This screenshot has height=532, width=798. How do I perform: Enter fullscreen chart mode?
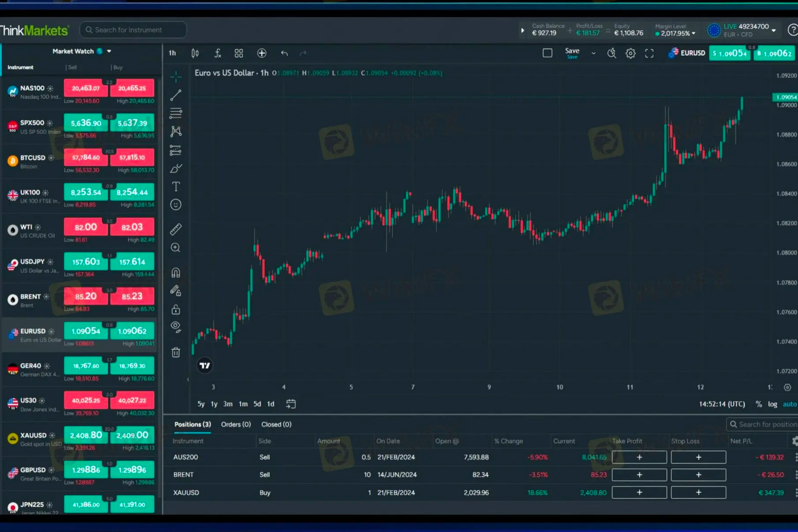pyautogui.click(x=649, y=54)
